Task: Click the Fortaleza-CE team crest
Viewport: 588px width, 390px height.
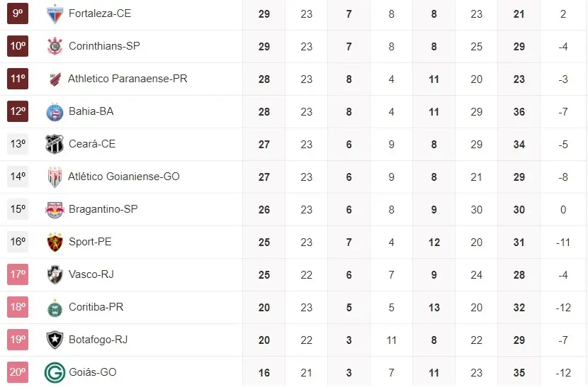Action: coord(55,13)
